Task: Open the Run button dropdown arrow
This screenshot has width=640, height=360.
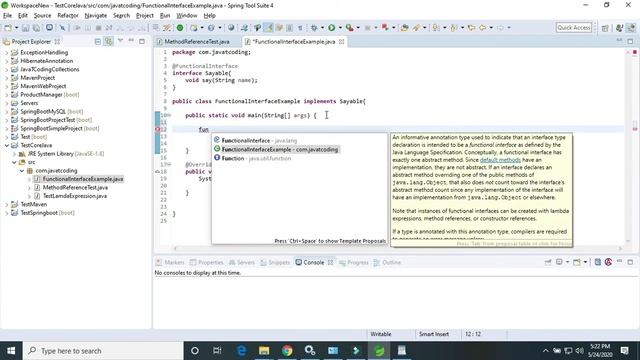Action: pos(340,28)
